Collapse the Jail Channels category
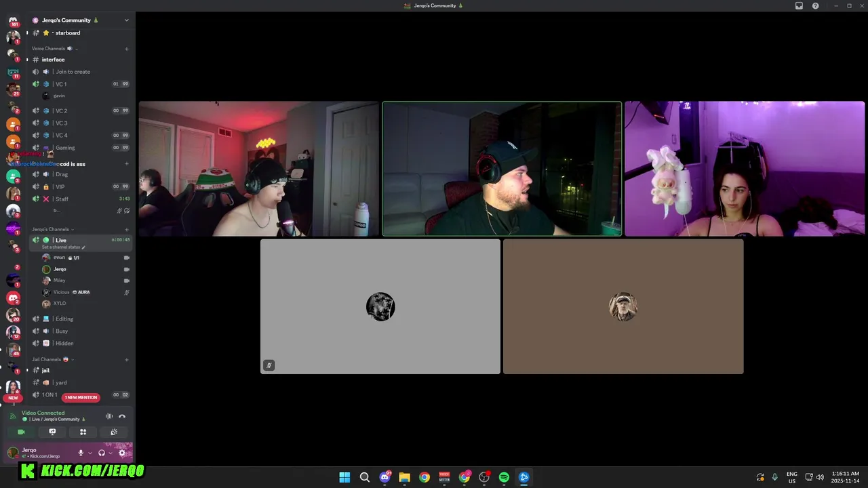 (52, 359)
